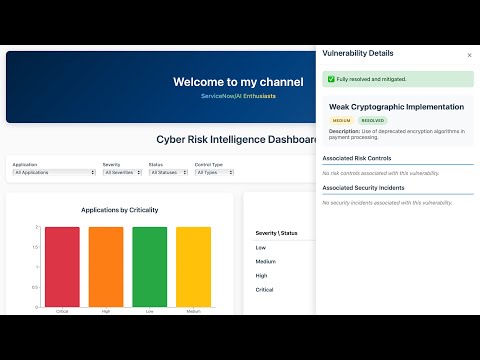This screenshot has height=360, width=480.
Task: Click 'Weak Cryptographic Implementation' title
Action: tap(396, 107)
